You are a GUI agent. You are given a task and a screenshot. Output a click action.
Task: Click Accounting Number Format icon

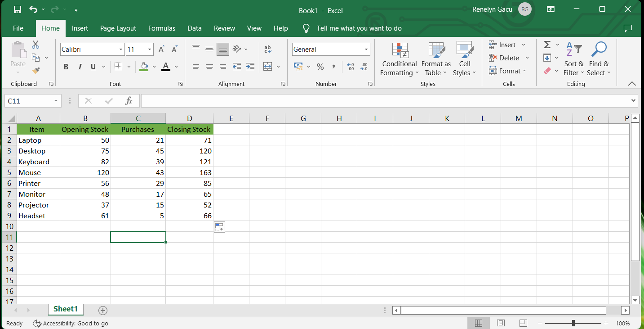pos(298,67)
